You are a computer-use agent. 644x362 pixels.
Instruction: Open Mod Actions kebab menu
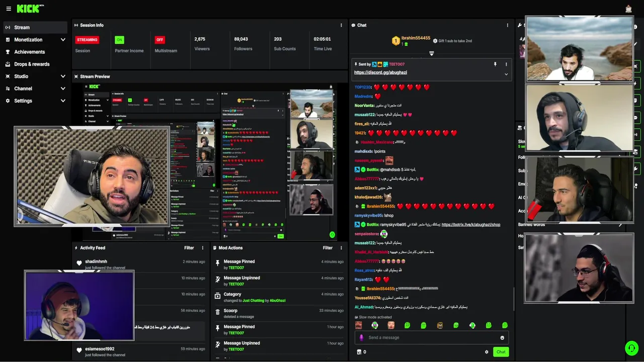pos(341,248)
